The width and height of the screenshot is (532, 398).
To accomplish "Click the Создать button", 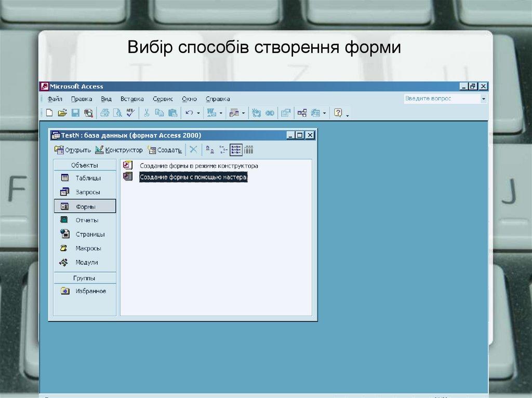I will click(x=164, y=149).
